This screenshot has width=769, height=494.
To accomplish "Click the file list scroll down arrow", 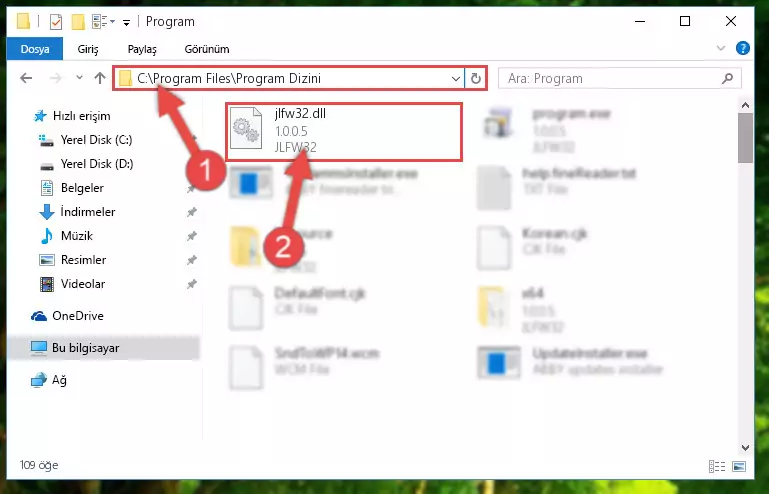I will click(745, 447).
